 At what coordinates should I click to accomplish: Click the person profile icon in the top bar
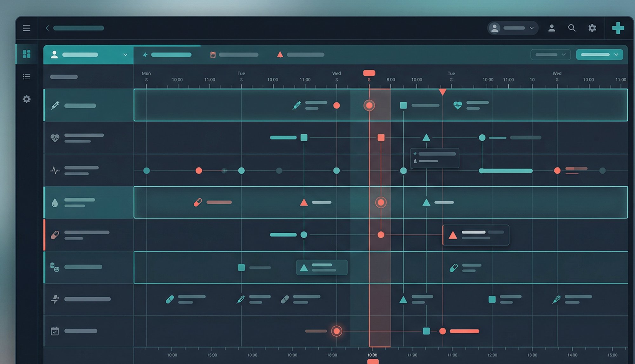(x=552, y=28)
